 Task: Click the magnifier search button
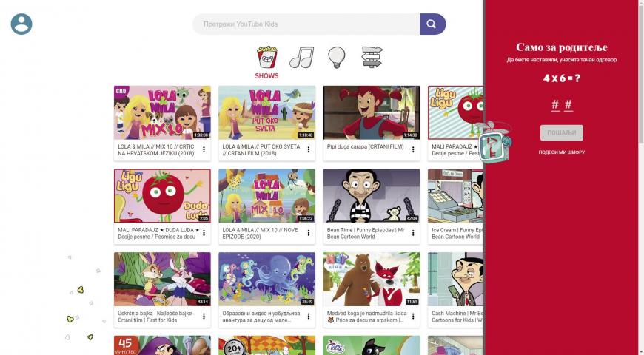coord(432,24)
